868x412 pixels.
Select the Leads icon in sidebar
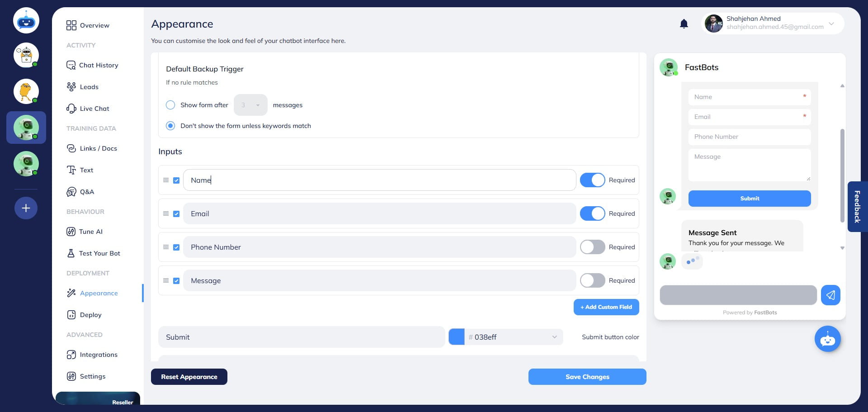pos(71,87)
